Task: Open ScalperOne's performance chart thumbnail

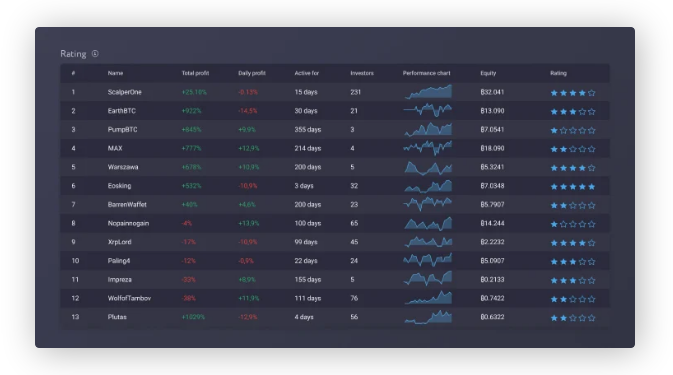Action: [428, 92]
